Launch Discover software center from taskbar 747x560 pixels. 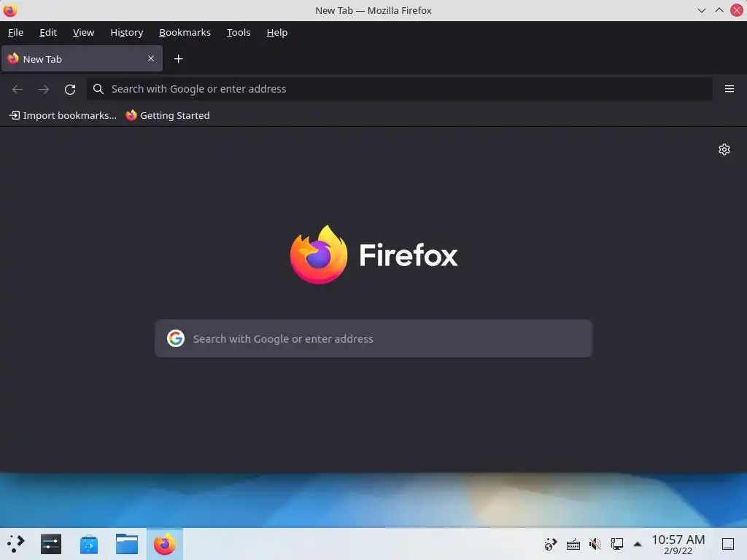(89, 544)
